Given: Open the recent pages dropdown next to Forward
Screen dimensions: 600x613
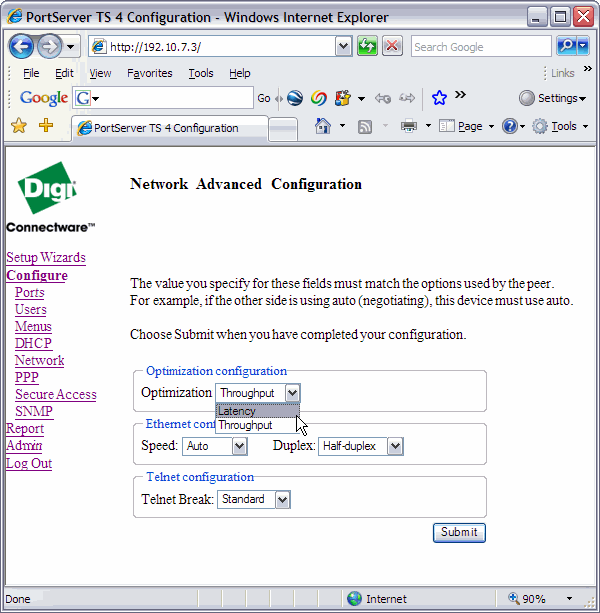Looking at the screenshot, I should [x=71, y=47].
